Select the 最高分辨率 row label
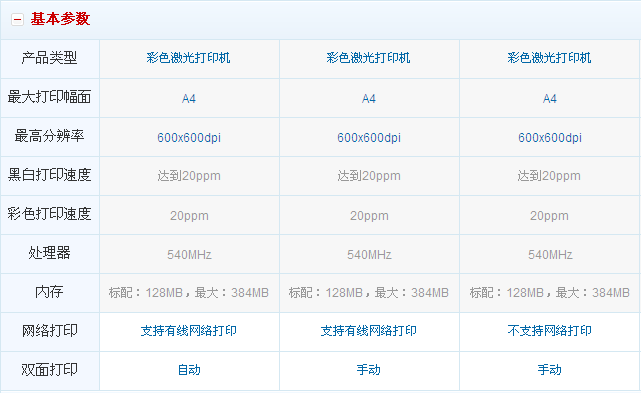 pos(49,136)
